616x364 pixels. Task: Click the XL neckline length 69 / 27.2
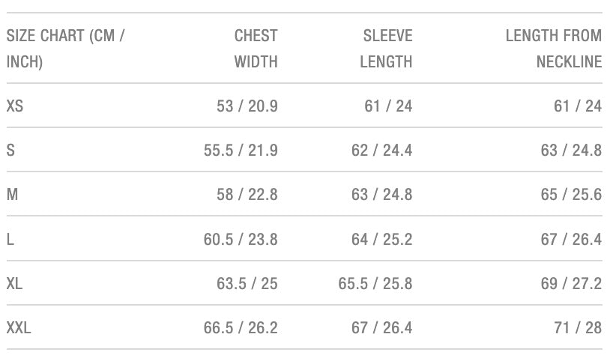pyautogui.click(x=571, y=284)
